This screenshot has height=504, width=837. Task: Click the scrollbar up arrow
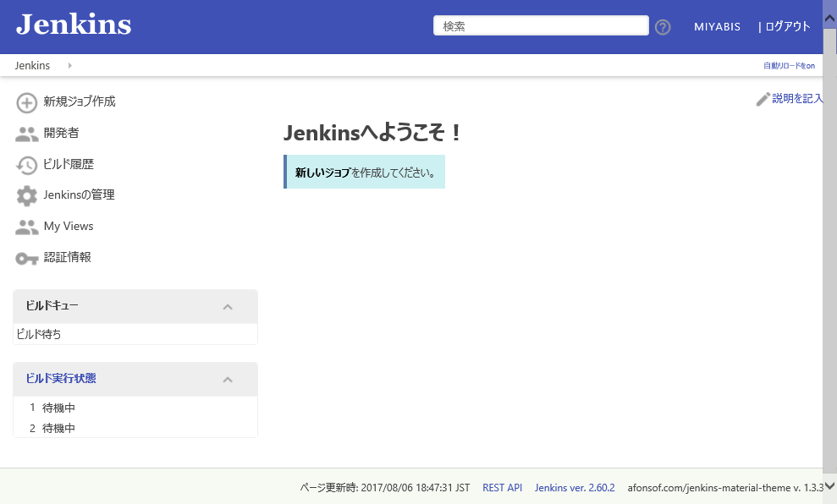830,19
